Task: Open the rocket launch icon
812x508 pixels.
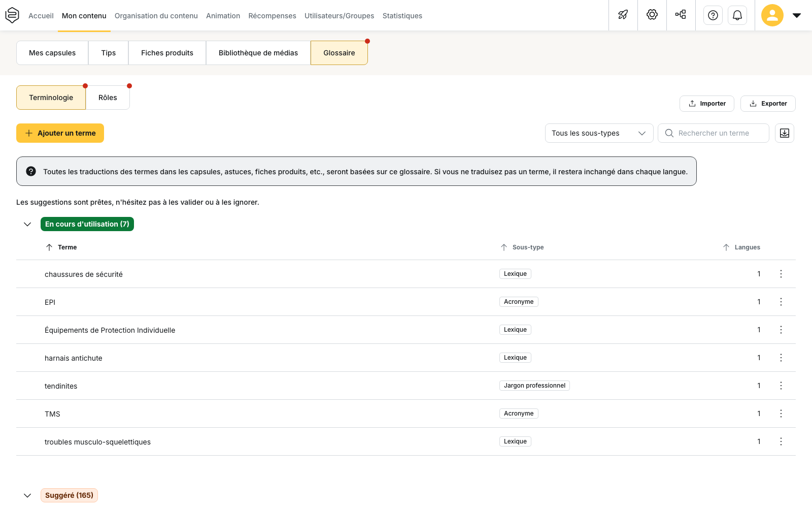Action: coord(623,15)
